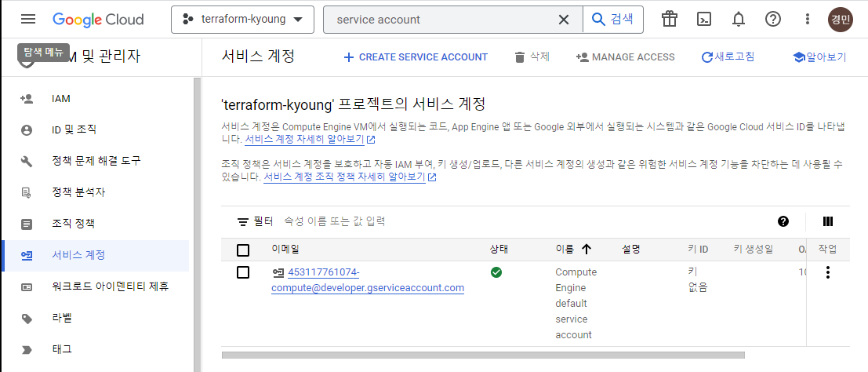Viewport: 868px width, 372px height.
Task: Click MANAGE ACCESS button
Action: pyautogui.click(x=626, y=57)
